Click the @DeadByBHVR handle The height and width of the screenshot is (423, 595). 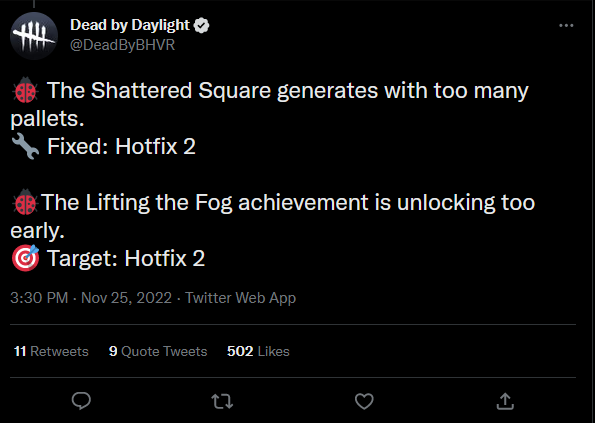(123, 45)
